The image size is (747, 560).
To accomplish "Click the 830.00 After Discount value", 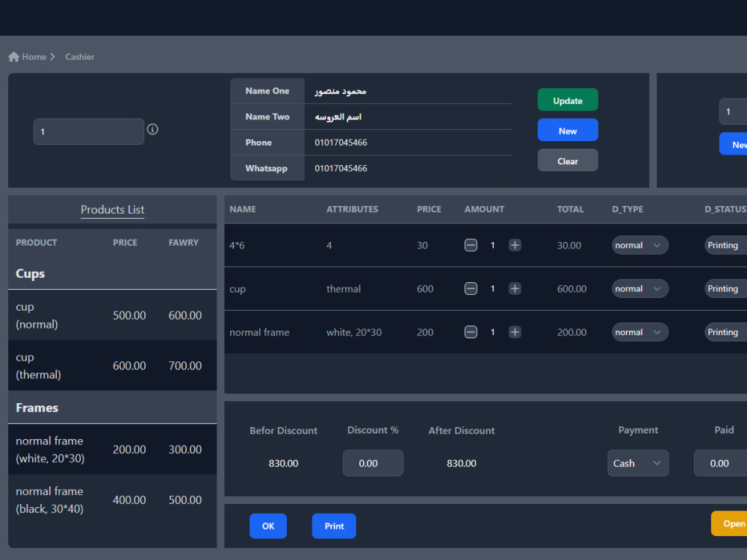I will (461, 463).
